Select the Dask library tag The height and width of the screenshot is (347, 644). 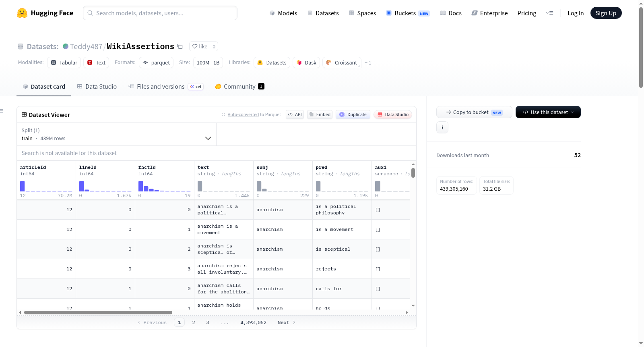(x=306, y=62)
